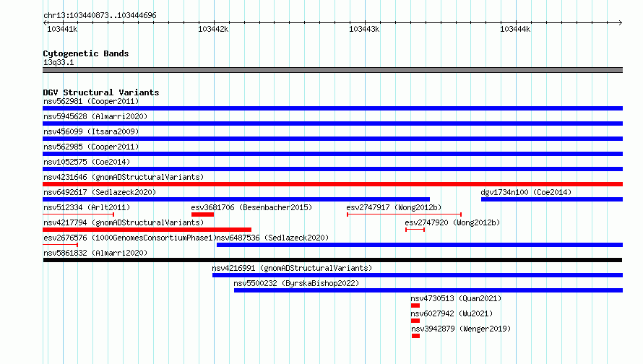Click the red bar under nsv4231646
Viewport: 643px width, 364px height.
coord(332,184)
